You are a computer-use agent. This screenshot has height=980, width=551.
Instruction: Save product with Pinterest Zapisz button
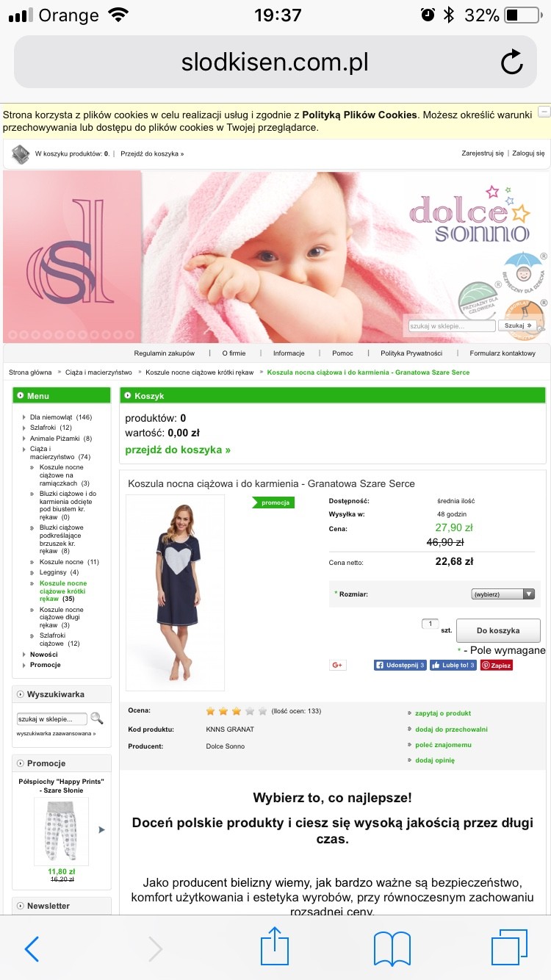[497, 665]
